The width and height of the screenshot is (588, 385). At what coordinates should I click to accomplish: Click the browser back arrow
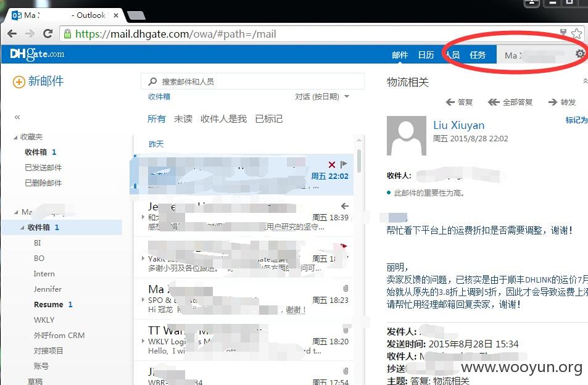click(12, 34)
